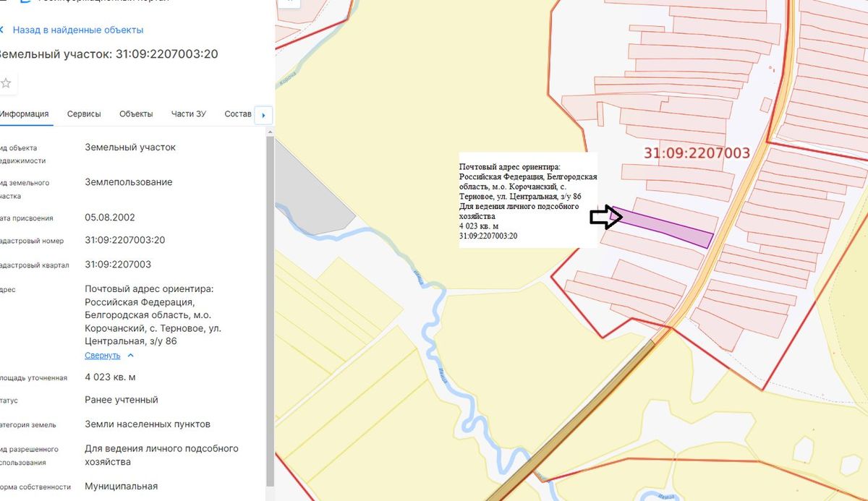
Task: Open the Части ЗУ tab
Action: point(189,114)
